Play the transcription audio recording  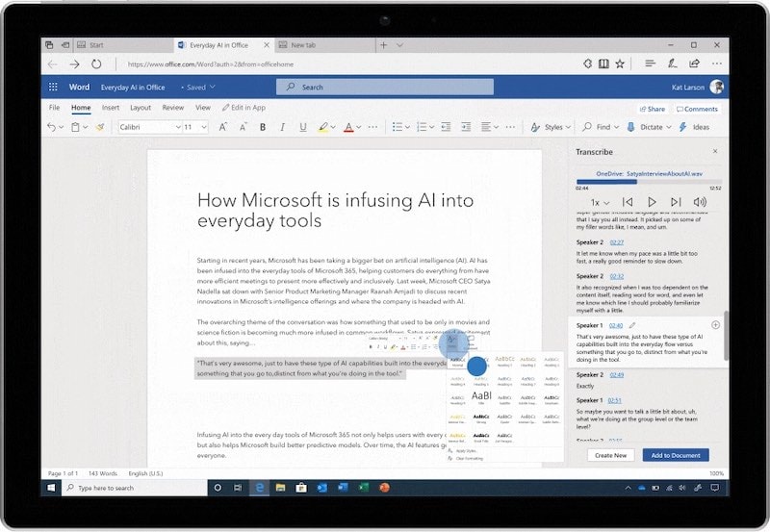(652, 202)
